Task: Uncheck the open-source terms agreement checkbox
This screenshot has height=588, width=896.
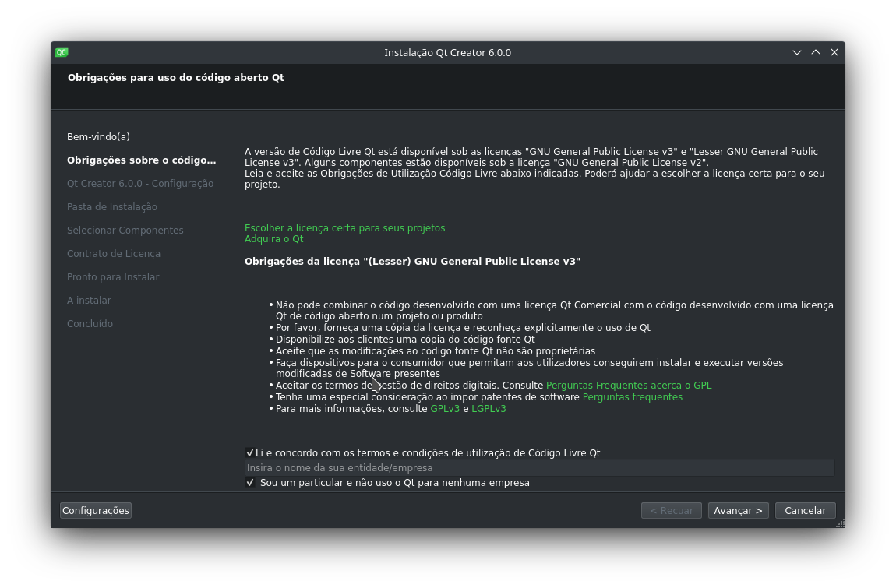Action: click(x=250, y=452)
